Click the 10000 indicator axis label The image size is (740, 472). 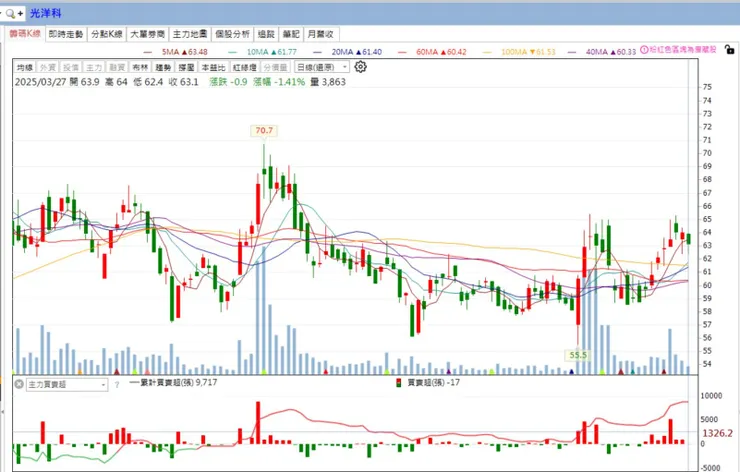(x=711, y=396)
